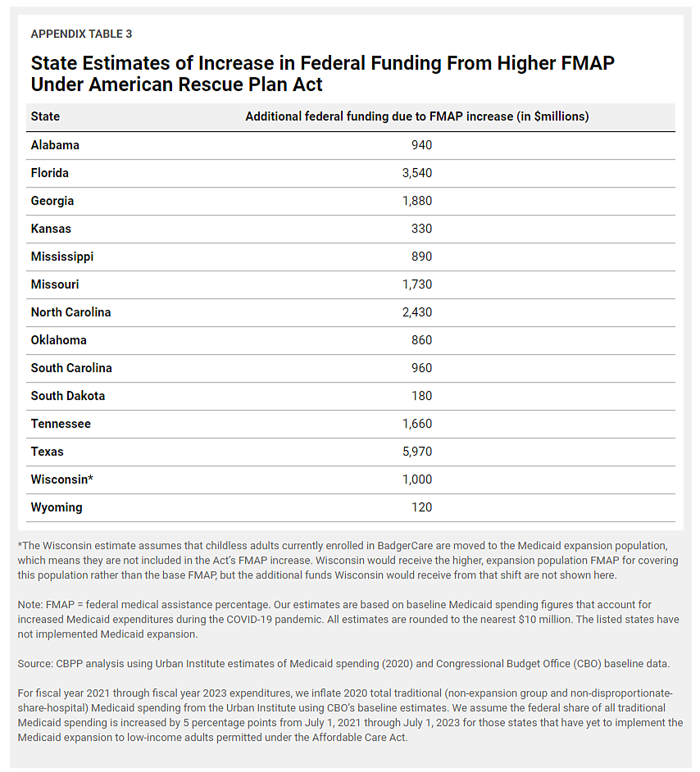Select the North Carolina row label
Screen dimensions: 700x772
point(70,312)
